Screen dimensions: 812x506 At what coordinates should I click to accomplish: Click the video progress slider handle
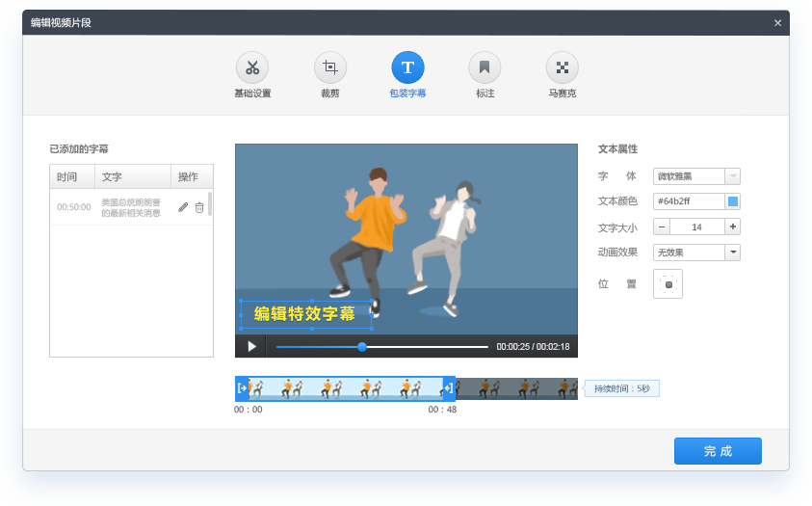point(362,347)
